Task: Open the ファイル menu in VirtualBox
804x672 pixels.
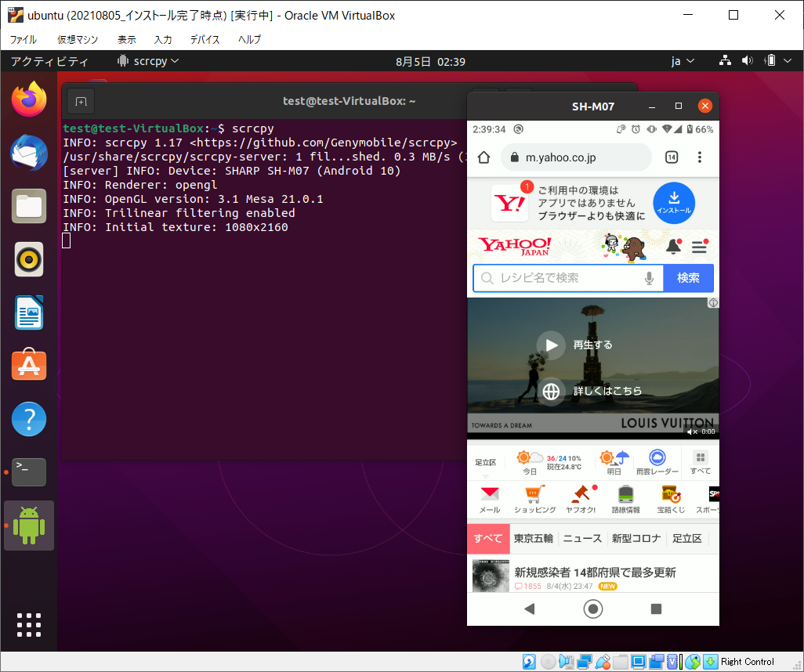Action: (x=23, y=39)
